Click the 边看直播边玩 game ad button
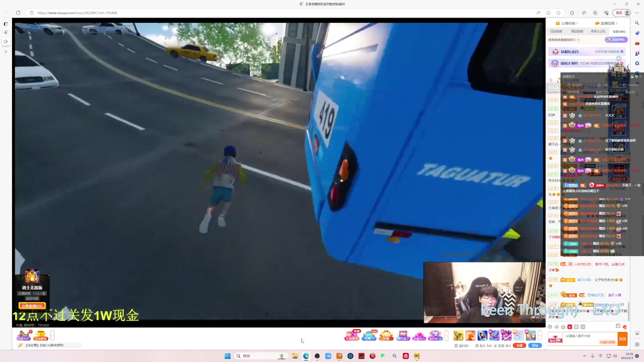The image size is (644, 362). [x=32, y=306]
